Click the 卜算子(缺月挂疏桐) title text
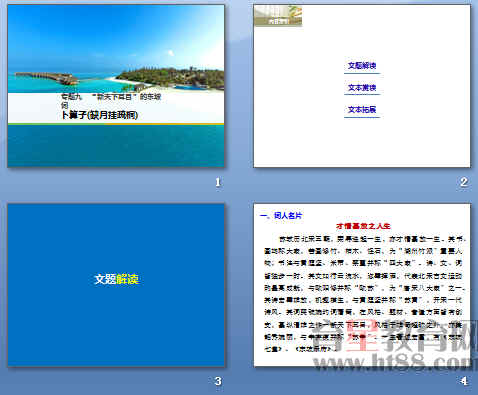The image size is (478, 395). [x=99, y=115]
